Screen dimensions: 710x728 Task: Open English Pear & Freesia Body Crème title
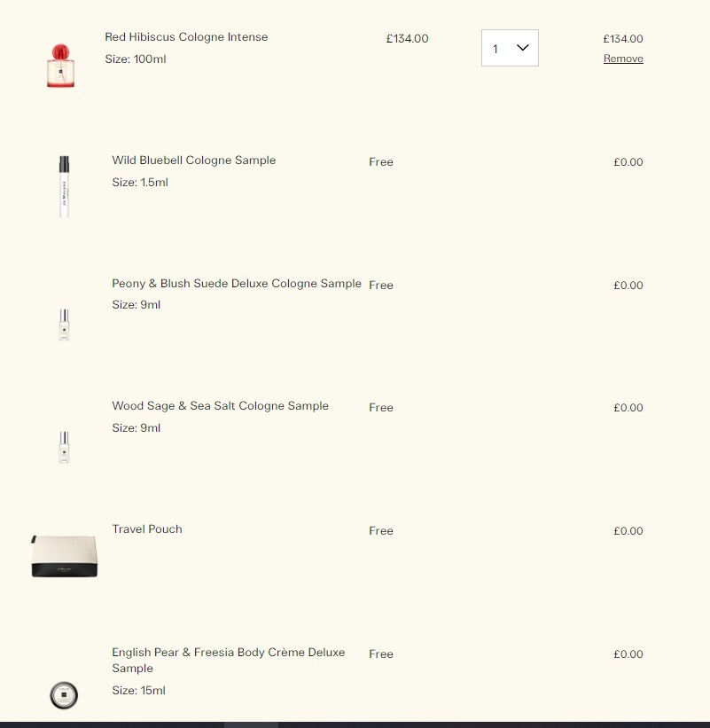[x=229, y=660]
